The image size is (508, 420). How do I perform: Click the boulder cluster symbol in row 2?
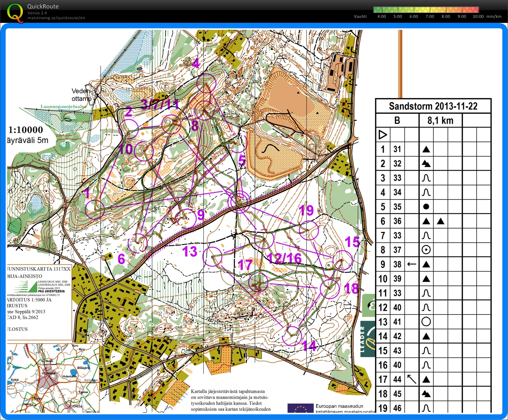pos(426,163)
